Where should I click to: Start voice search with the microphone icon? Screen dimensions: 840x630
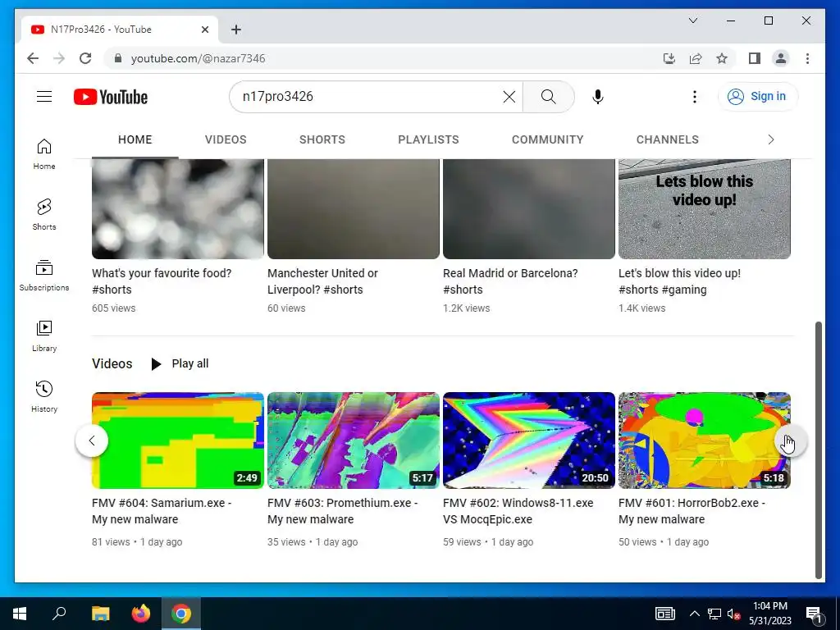pyautogui.click(x=598, y=97)
